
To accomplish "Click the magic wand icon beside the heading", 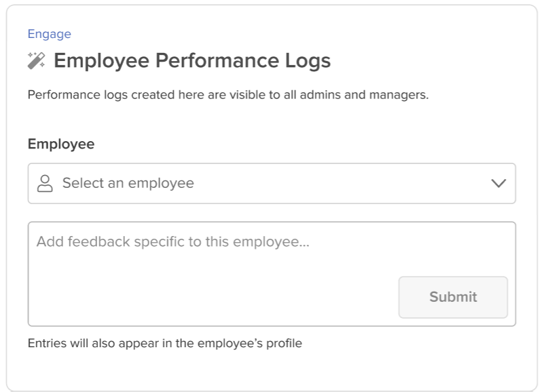I will tap(37, 61).
